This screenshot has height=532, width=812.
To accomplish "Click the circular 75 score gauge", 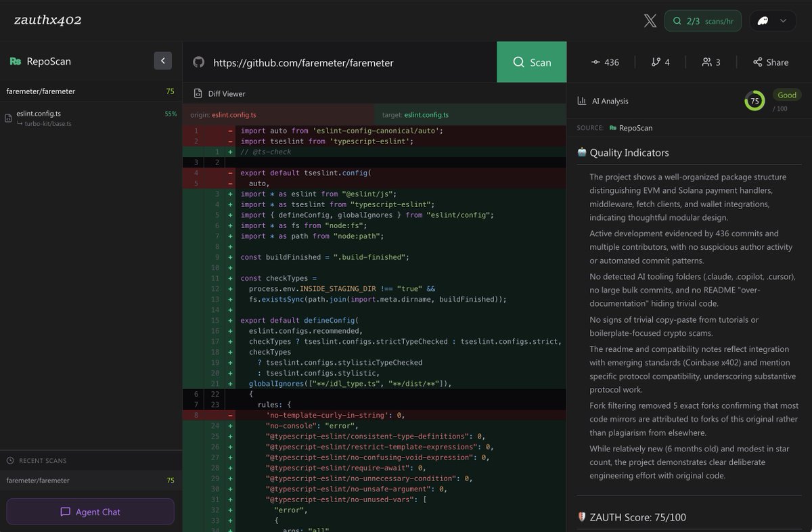I will tap(754, 101).
